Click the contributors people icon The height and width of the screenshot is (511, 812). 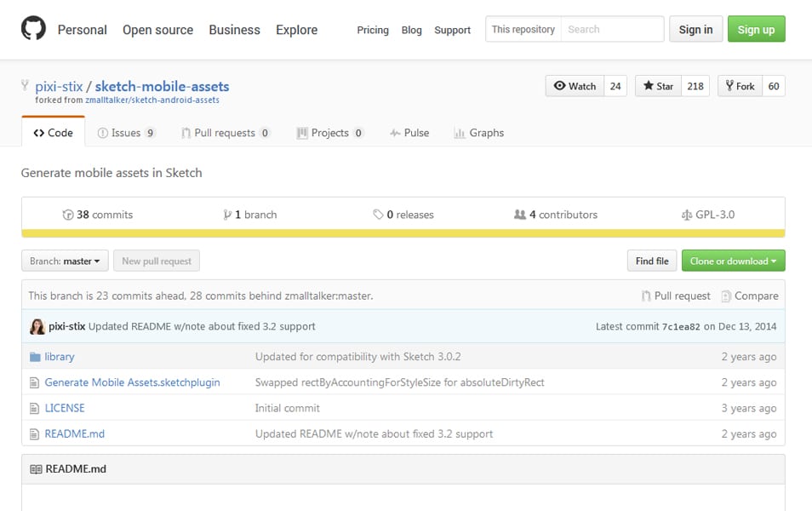tap(520, 215)
